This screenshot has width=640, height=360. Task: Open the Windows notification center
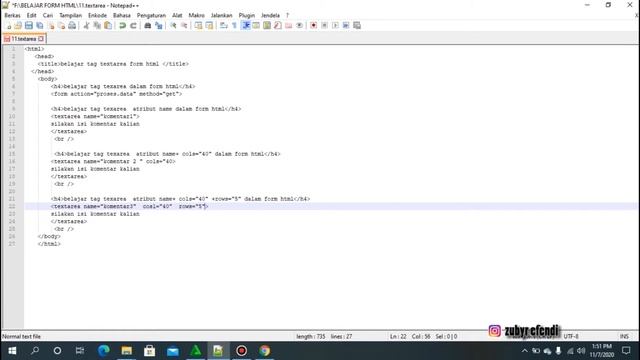point(626,351)
